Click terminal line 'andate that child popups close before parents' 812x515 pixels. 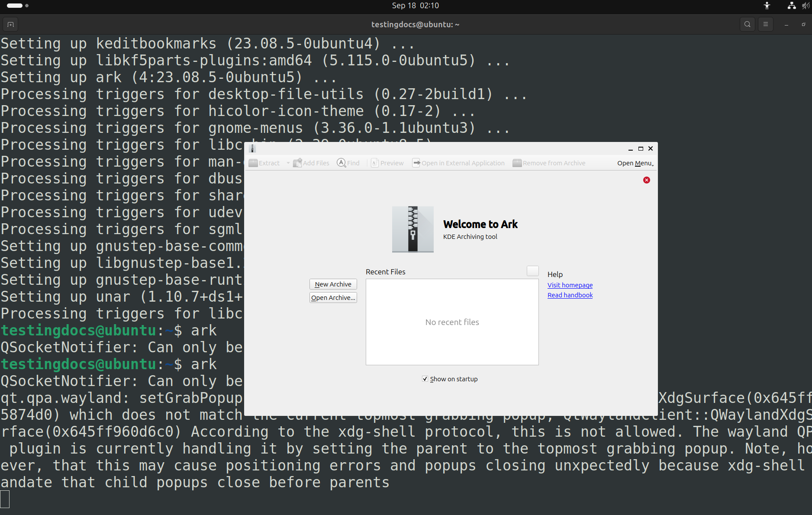[x=195, y=483]
